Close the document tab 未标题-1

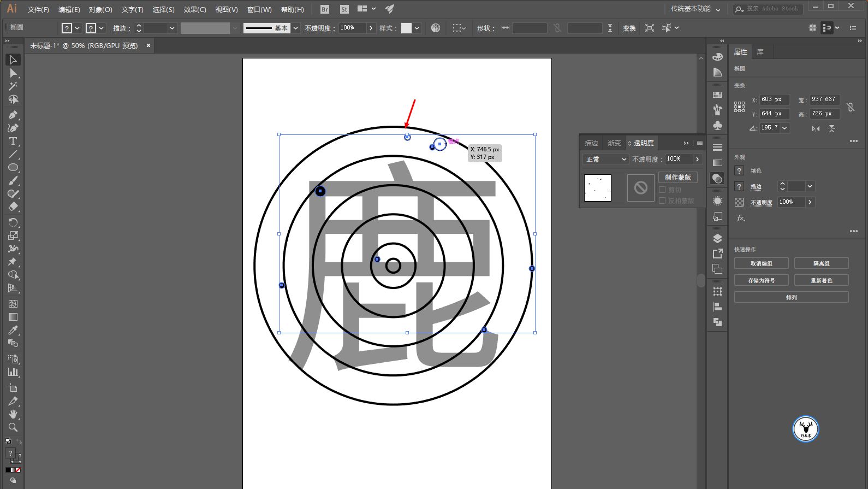point(148,46)
